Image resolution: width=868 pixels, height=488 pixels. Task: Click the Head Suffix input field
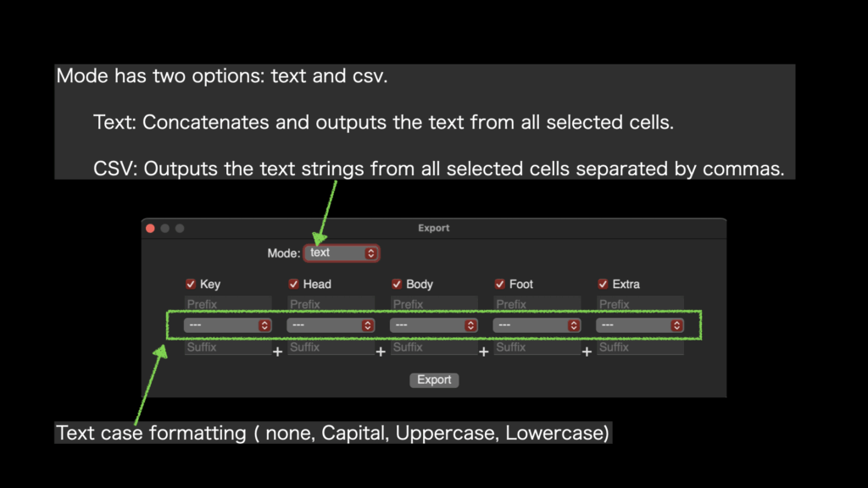click(x=331, y=347)
